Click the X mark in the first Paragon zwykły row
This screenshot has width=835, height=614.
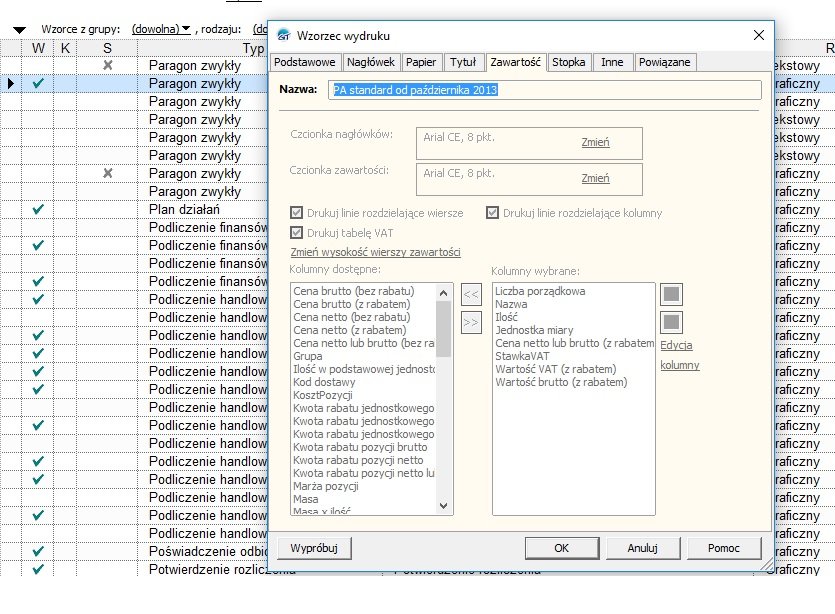pos(108,65)
